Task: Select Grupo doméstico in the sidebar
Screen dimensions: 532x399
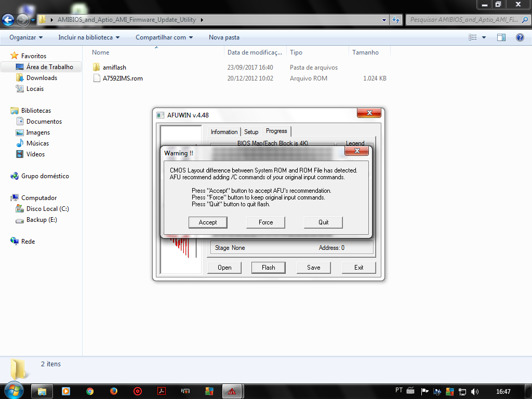Action: click(x=45, y=176)
